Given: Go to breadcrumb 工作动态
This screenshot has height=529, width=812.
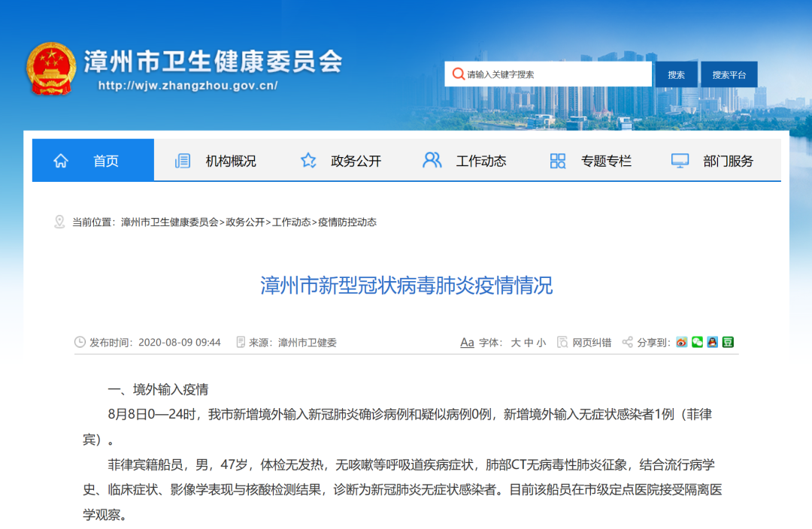Looking at the screenshot, I should (x=291, y=222).
